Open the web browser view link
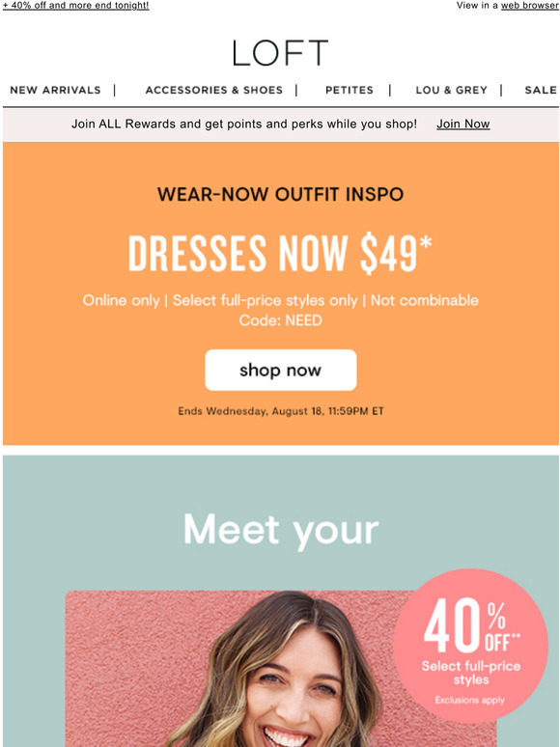This screenshot has height=747, width=560. click(529, 6)
